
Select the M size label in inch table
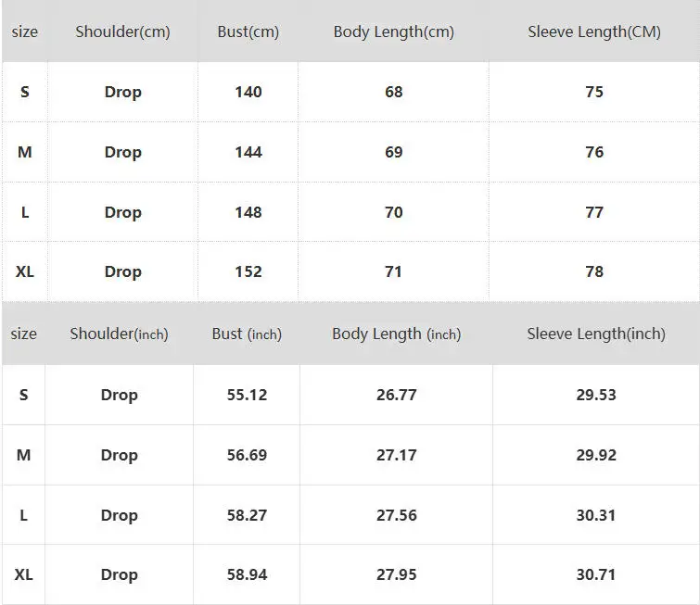pos(24,455)
